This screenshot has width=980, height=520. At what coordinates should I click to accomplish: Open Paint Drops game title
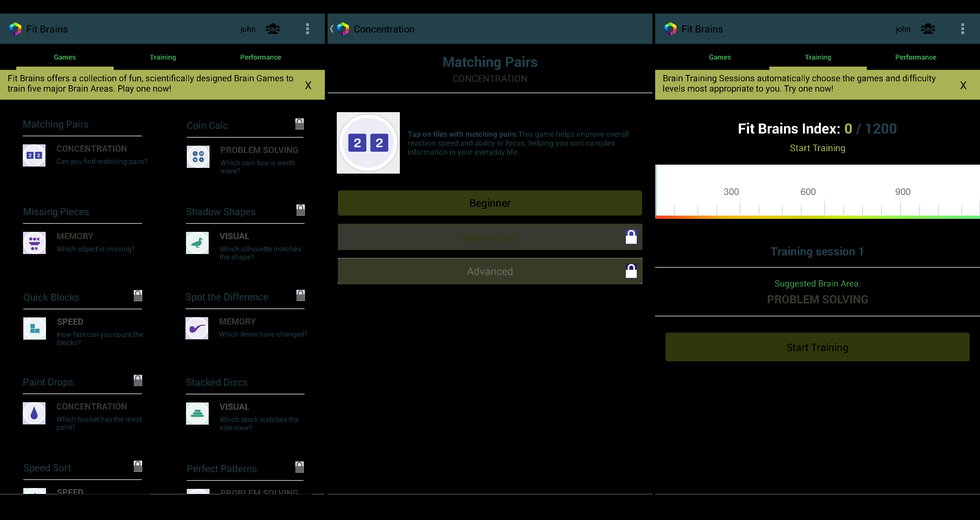coord(48,382)
